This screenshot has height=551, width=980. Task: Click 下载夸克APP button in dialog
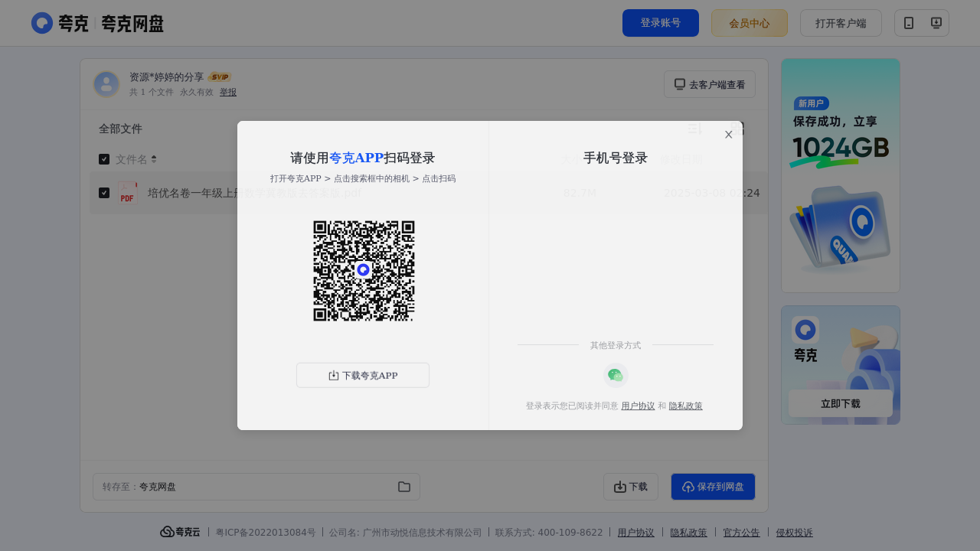click(x=363, y=375)
